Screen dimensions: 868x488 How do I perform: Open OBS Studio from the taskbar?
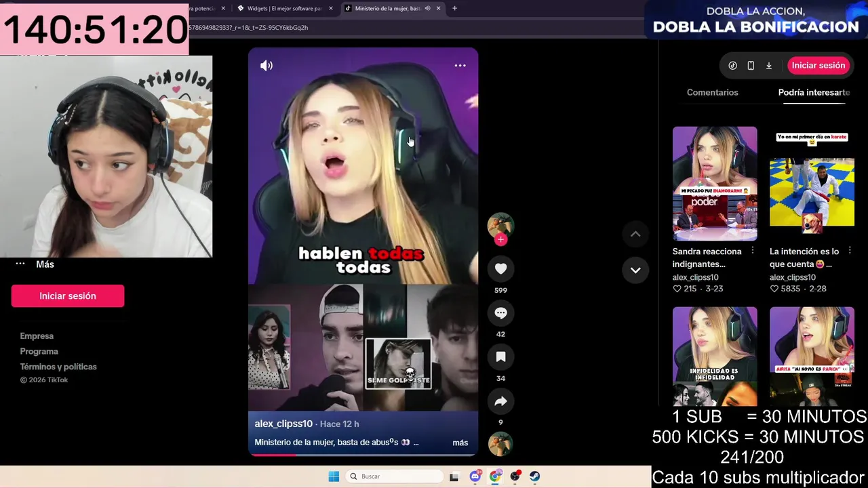point(515,476)
